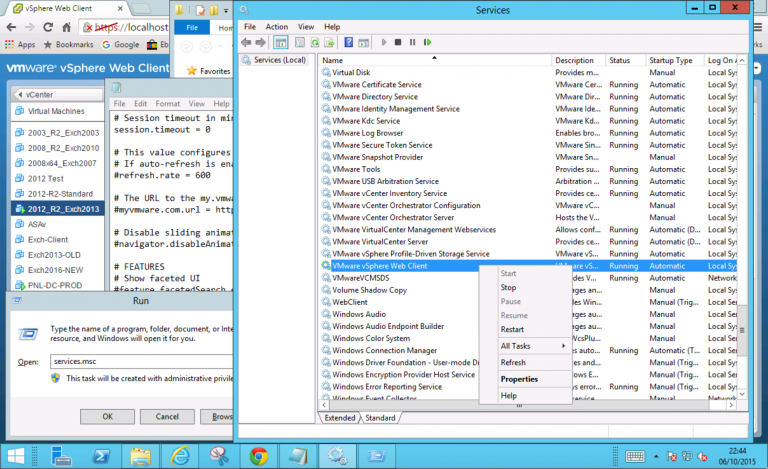The image size is (768, 469).
Task: Sort by the Name column header
Action: (x=435, y=60)
